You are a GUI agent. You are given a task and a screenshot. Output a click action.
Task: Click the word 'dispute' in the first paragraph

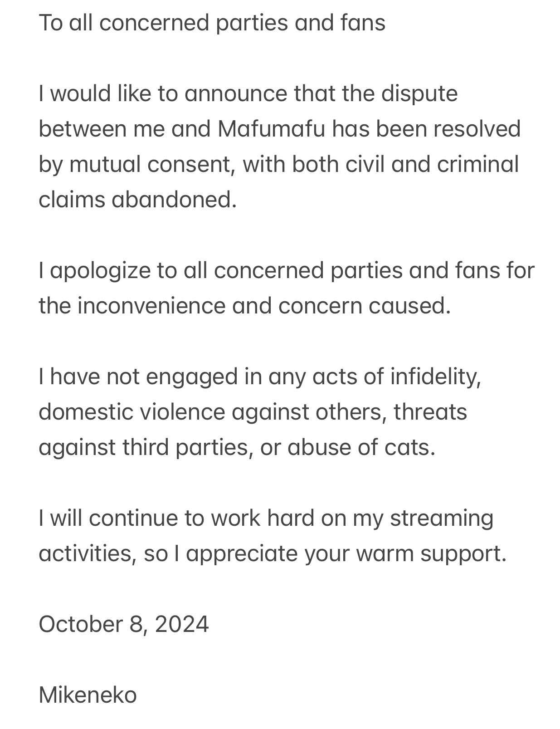(x=419, y=94)
